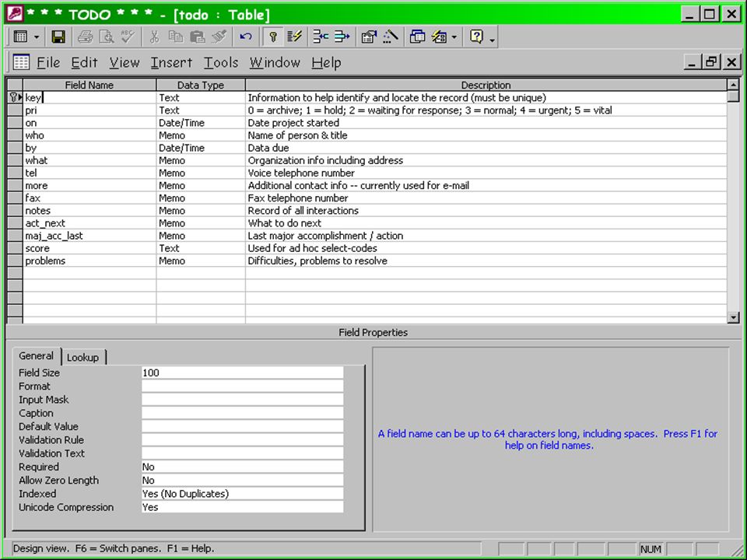Image resolution: width=747 pixels, height=560 pixels.
Task: Click the Required property set to No
Action: (x=242, y=467)
